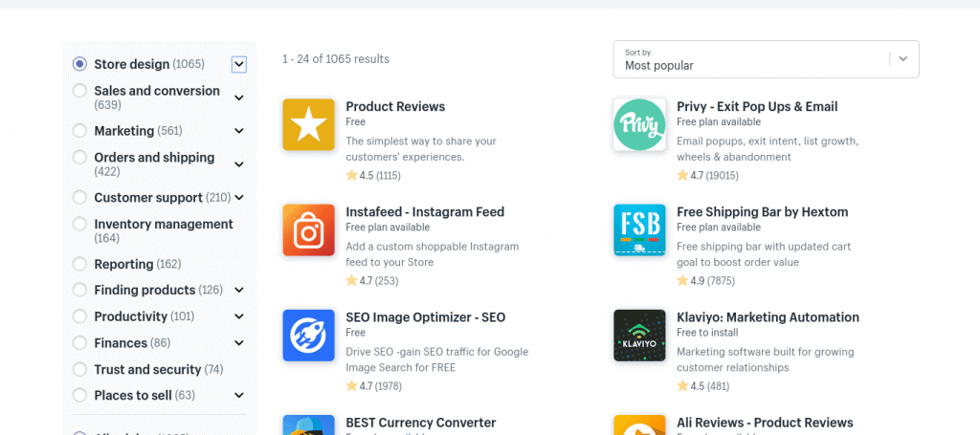
Task: Select the Reporting radio button
Action: [79, 264]
